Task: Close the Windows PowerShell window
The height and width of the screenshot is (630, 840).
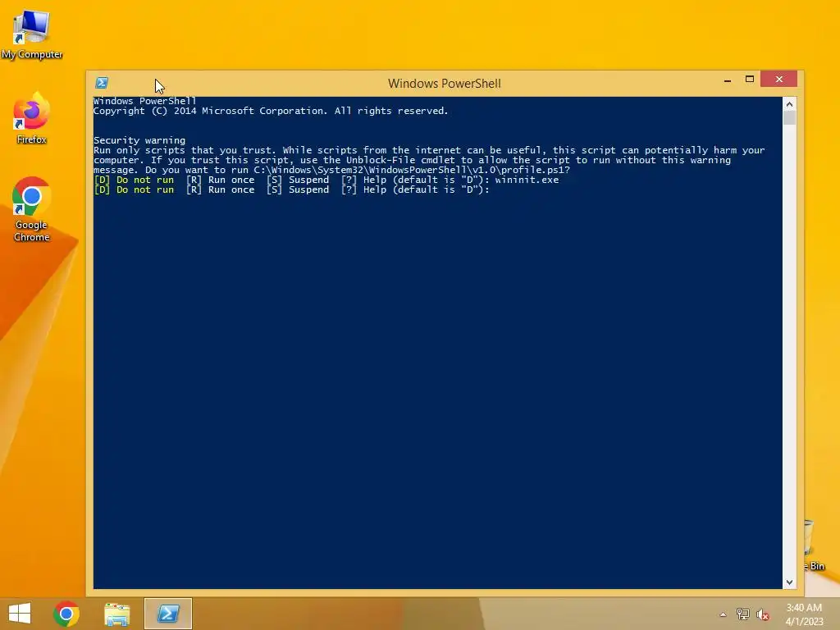Action: click(x=779, y=80)
